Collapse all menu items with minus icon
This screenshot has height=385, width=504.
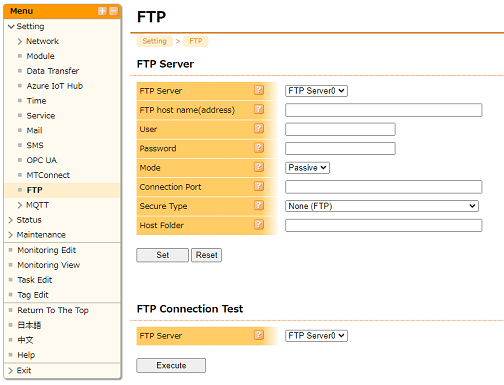114,11
